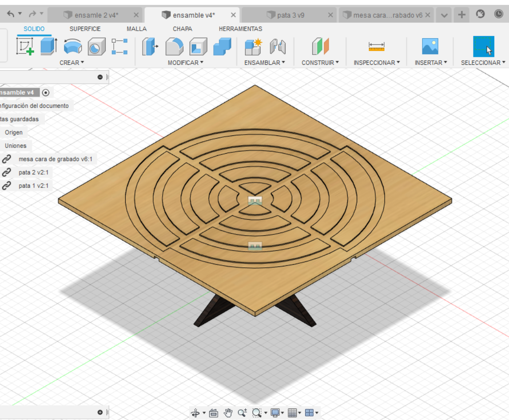Click Create Sketch tool icon
Image resolution: width=509 pixels, height=420 pixels.
coord(25,47)
